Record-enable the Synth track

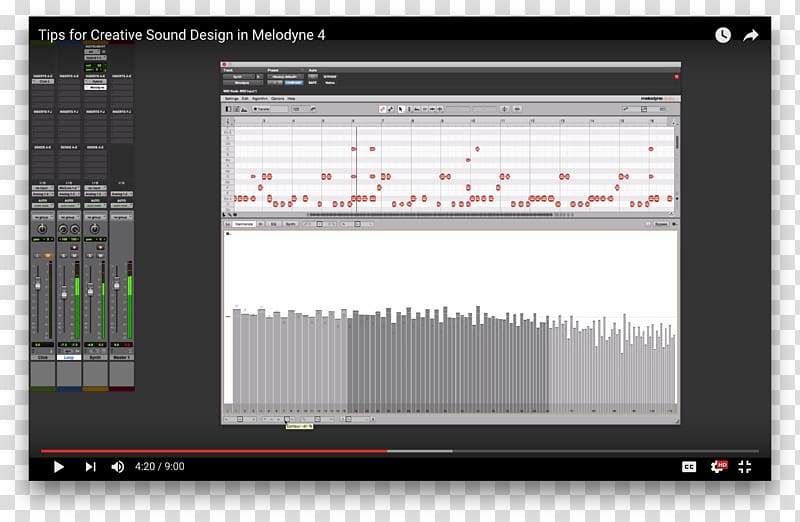pyautogui.click(x=100, y=247)
